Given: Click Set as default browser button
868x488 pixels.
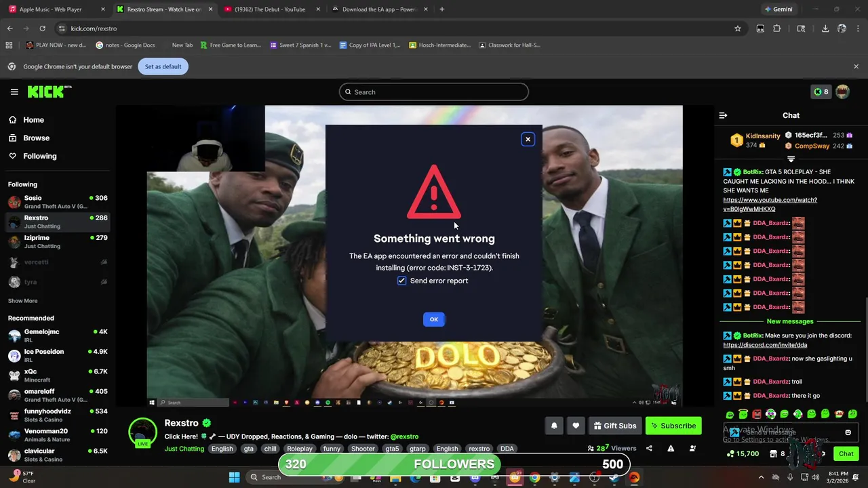Looking at the screenshot, I should click(x=163, y=66).
